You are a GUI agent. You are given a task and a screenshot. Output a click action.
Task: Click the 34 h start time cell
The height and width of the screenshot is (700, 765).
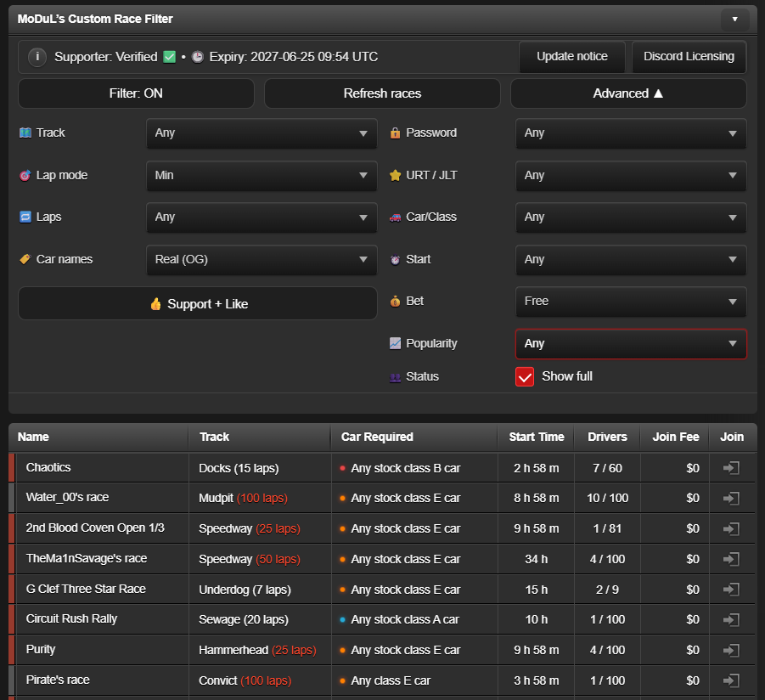point(537,559)
